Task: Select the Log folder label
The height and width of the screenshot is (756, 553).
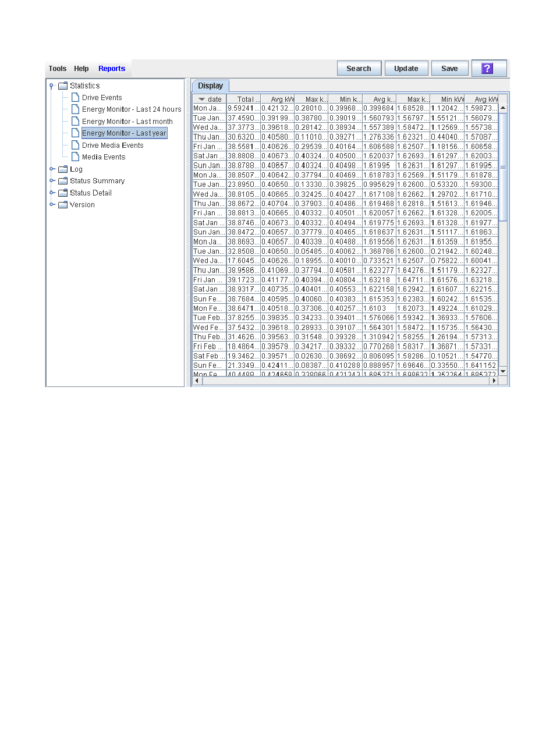Action: pyautogui.click(x=76, y=169)
